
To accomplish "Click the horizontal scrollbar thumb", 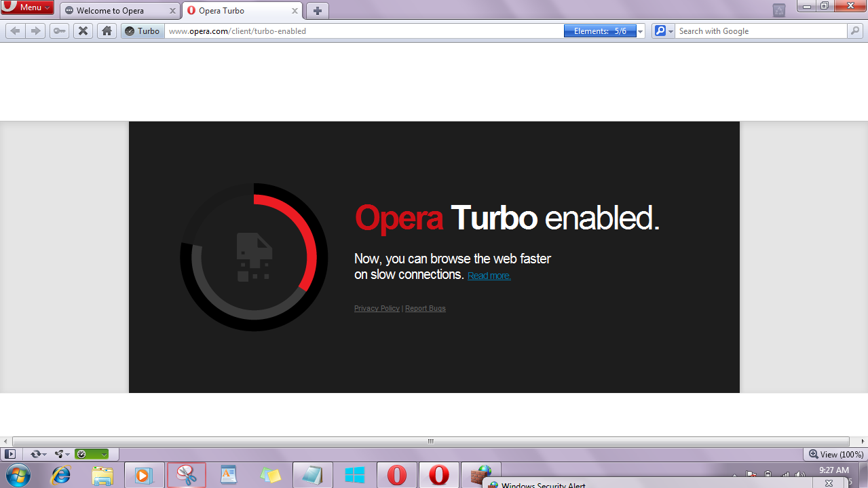I will click(x=430, y=441).
